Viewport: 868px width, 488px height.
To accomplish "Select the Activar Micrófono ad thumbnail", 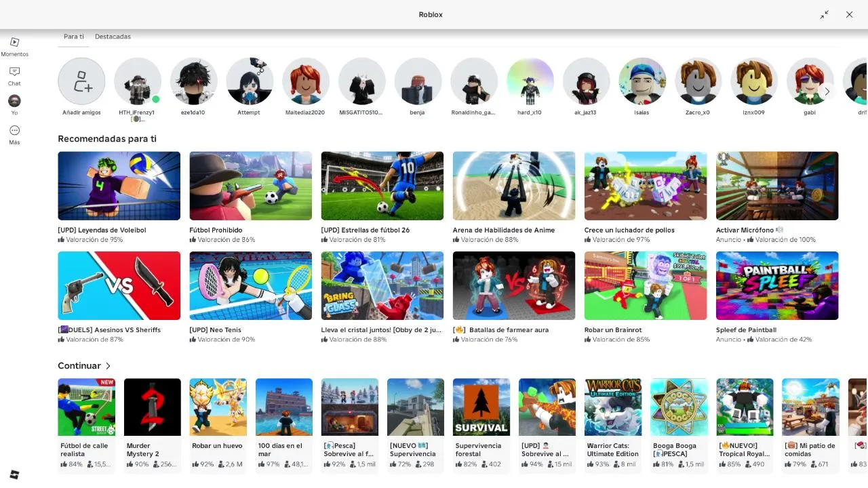I will point(777,186).
